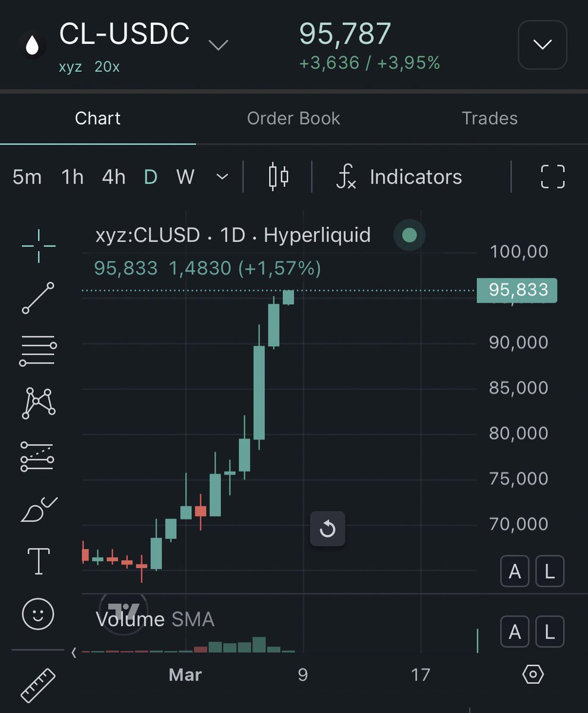Screen dimensions: 588x713
Task: Collapse the drawing toolbar arrow
Action: tap(74, 652)
